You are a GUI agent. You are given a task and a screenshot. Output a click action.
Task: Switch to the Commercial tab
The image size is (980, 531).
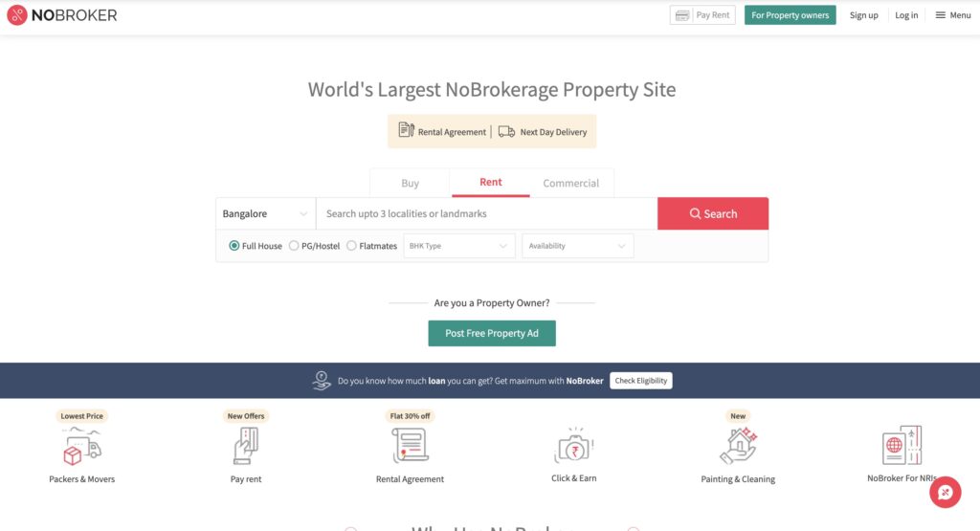[x=570, y=183]
